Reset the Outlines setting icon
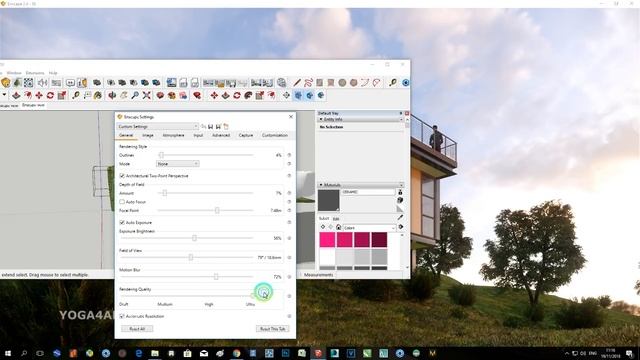The height and width of the screenshot is (360, 640). (x=289, y=155)
